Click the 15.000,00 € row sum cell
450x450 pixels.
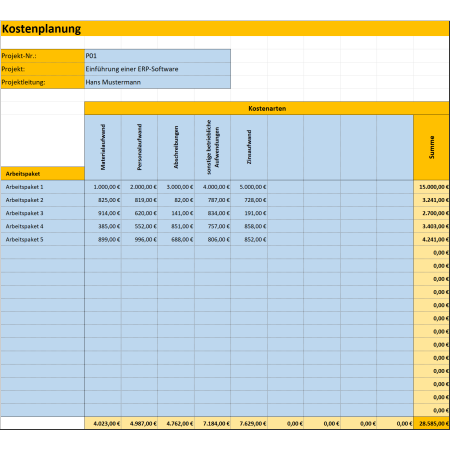coord(432,187)
